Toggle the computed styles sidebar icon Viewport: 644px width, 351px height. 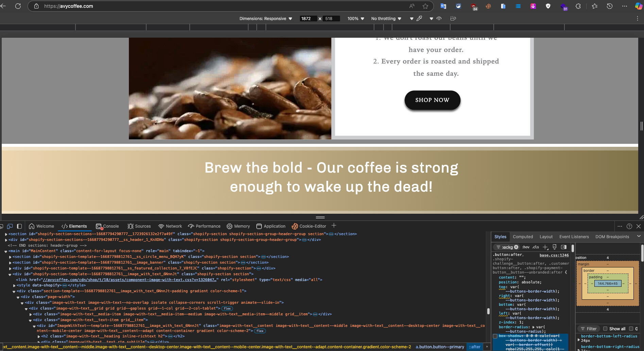(563, 247)
